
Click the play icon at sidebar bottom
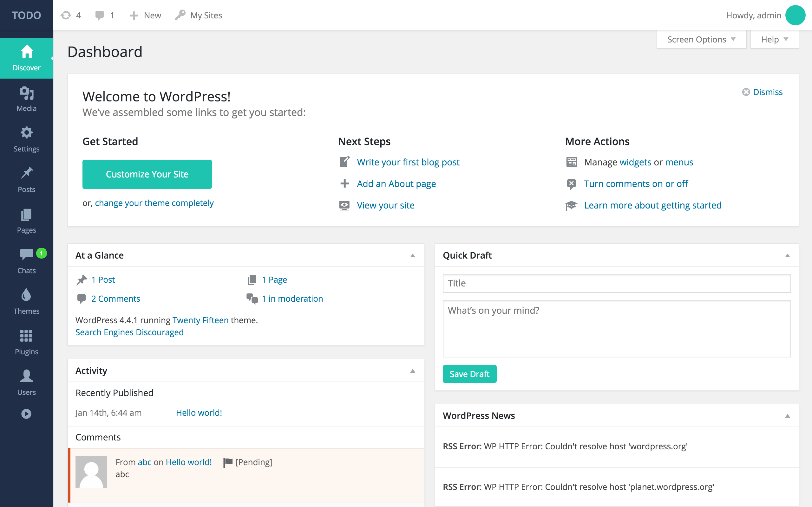tap(26, 414)
